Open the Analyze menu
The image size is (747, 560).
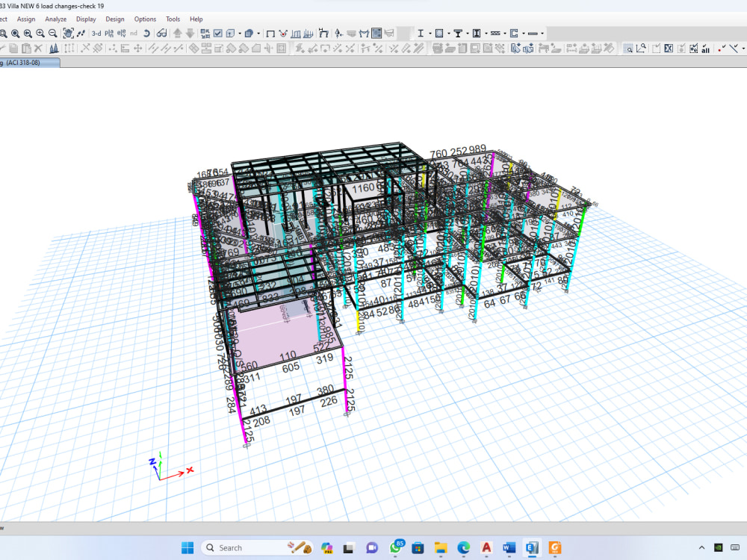point(55,19)
